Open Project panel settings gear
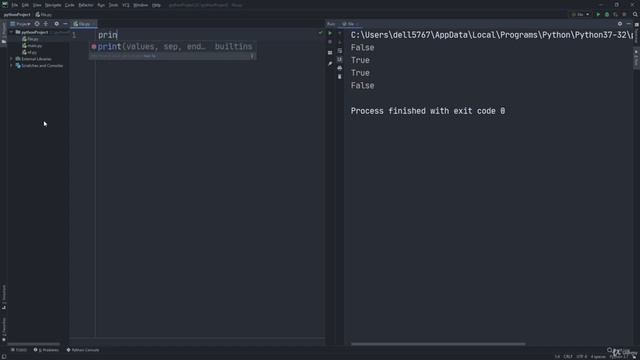The image size is (640, 360). 57,24
